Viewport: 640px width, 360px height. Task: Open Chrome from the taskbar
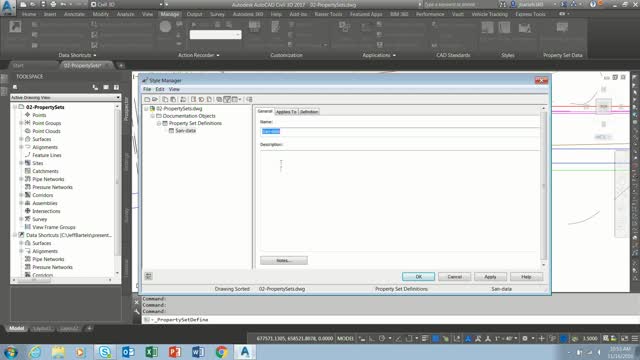(x=221, y=352)
